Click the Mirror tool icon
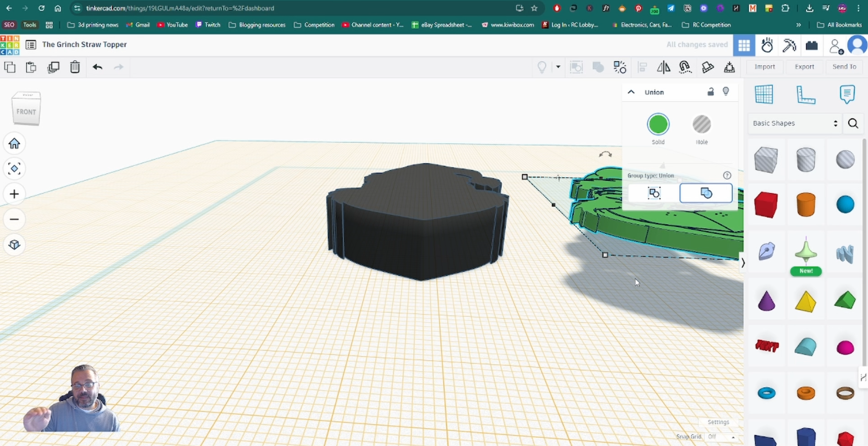Screen dimensions: 868x446 click(663, 67)
